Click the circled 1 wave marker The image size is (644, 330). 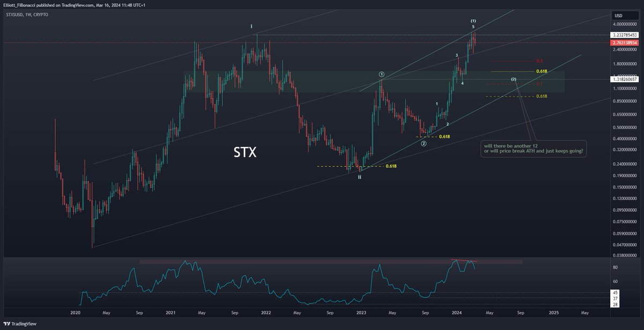point(381,74)
